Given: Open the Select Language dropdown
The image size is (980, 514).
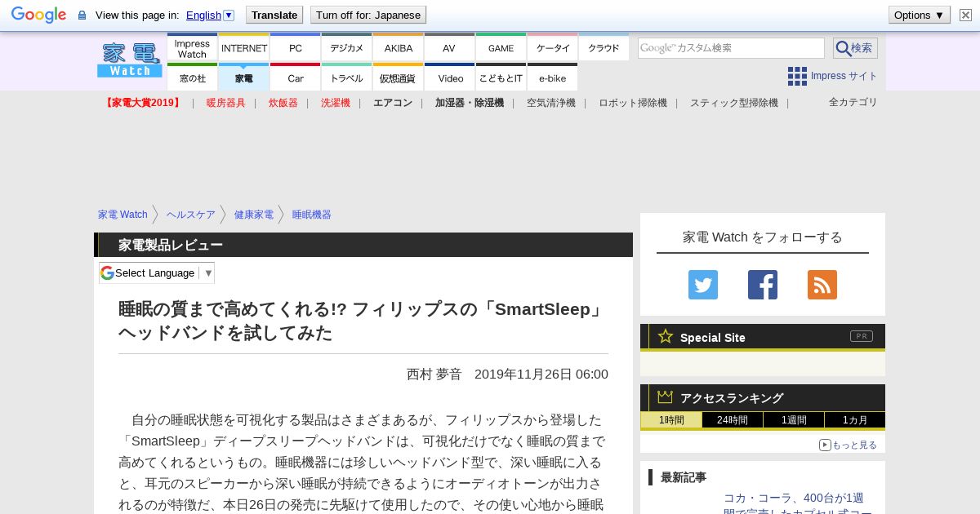Looking at the screenshot, I should 157,273.
